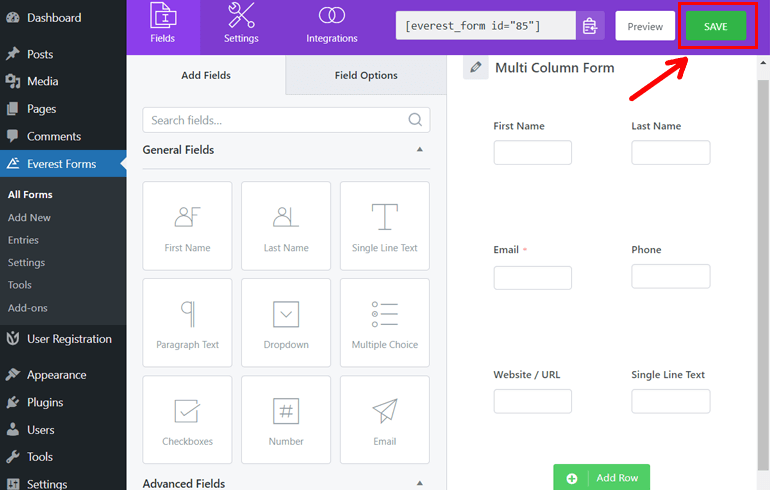Open Everest Forms Tools submenu
The width and height of the screenshot is (770, 490).
point(20,285)
